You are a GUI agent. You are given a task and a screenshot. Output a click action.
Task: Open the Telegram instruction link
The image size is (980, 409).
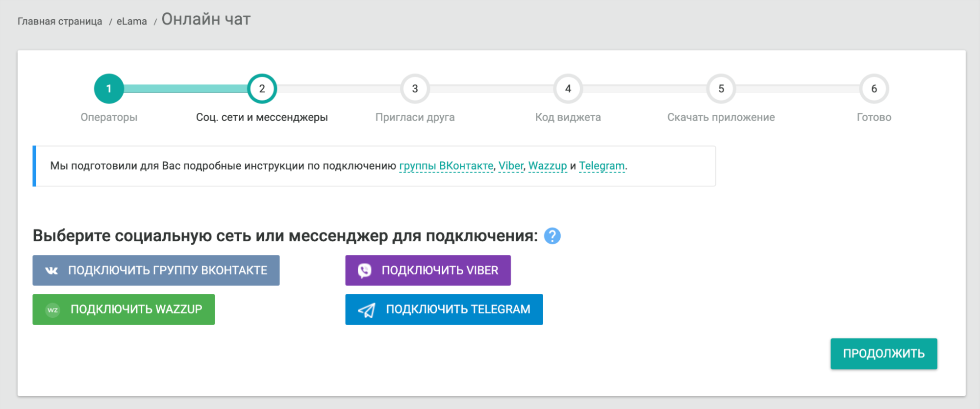tap(602, 166)
